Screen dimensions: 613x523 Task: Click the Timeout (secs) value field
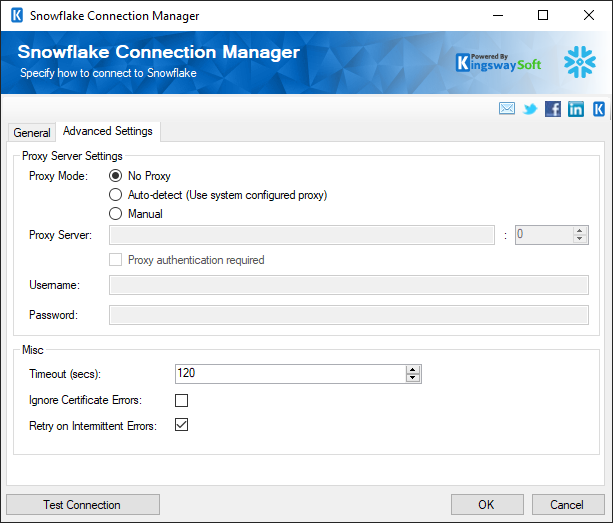(x=291, y=374)
